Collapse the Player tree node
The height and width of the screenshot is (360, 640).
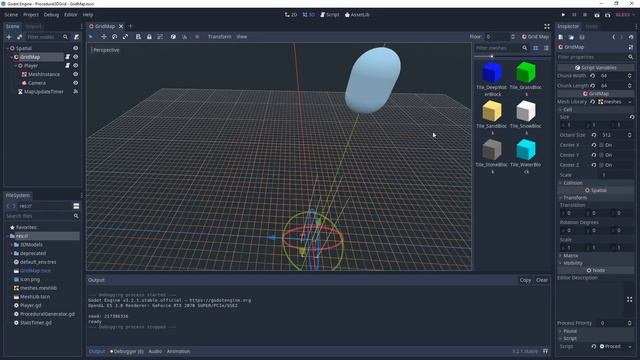click(x=16, y=65)
